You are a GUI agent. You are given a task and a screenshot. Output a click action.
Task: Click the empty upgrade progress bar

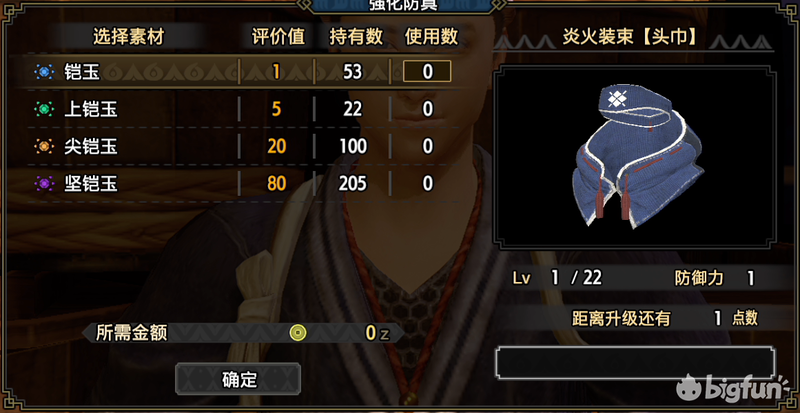click(634, 362)
